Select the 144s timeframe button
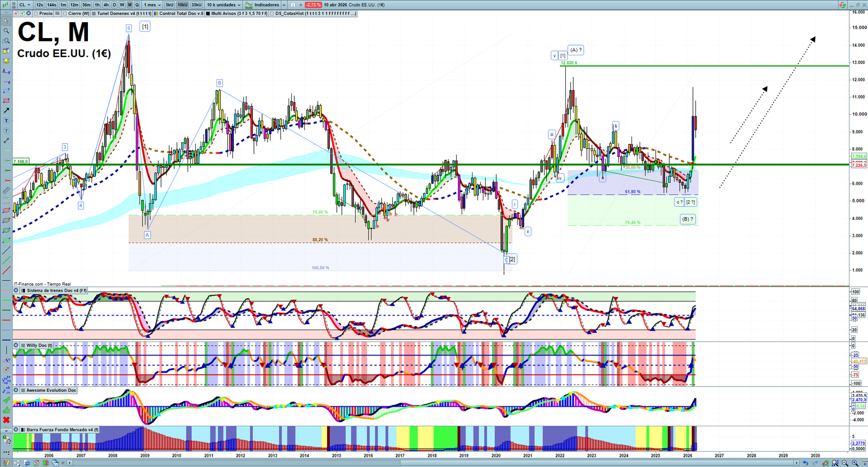Image resolution: width=868 pixels, height=467 pixels. (x=52, y=5)
